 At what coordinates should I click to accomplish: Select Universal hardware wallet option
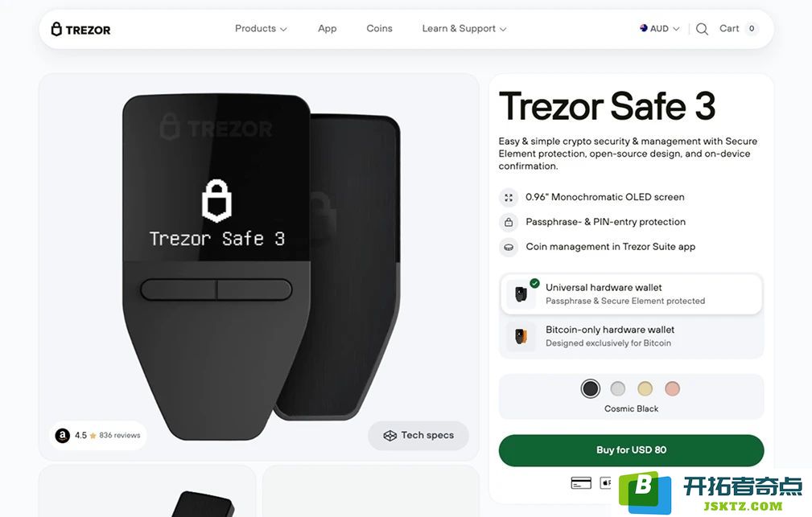pyautogui.click(x=631, y=294)
